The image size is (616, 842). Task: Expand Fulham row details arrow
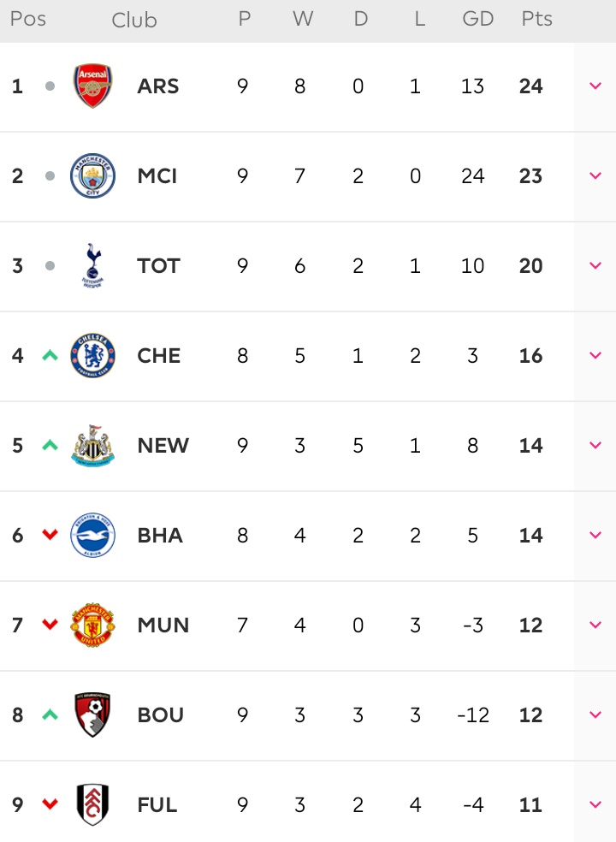[595, 804]
